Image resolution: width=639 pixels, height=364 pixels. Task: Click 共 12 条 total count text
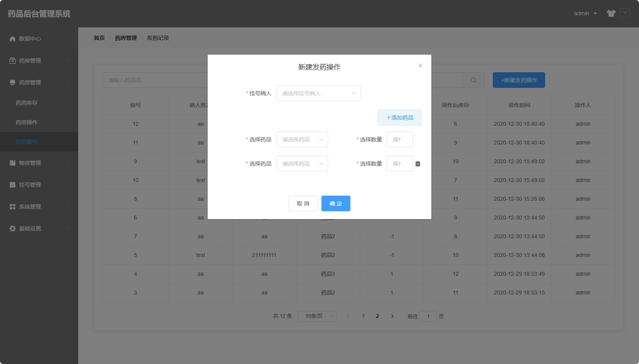282,316
